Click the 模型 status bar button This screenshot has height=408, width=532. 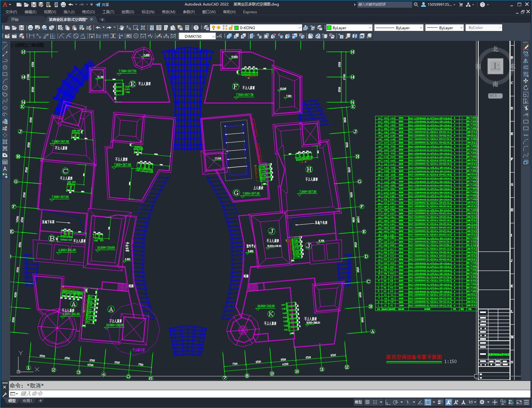click(358, 402)
